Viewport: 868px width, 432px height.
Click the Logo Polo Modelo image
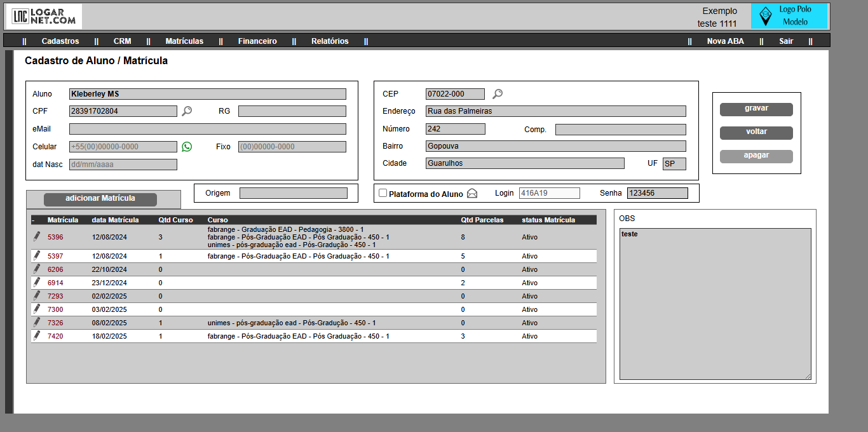789,17
